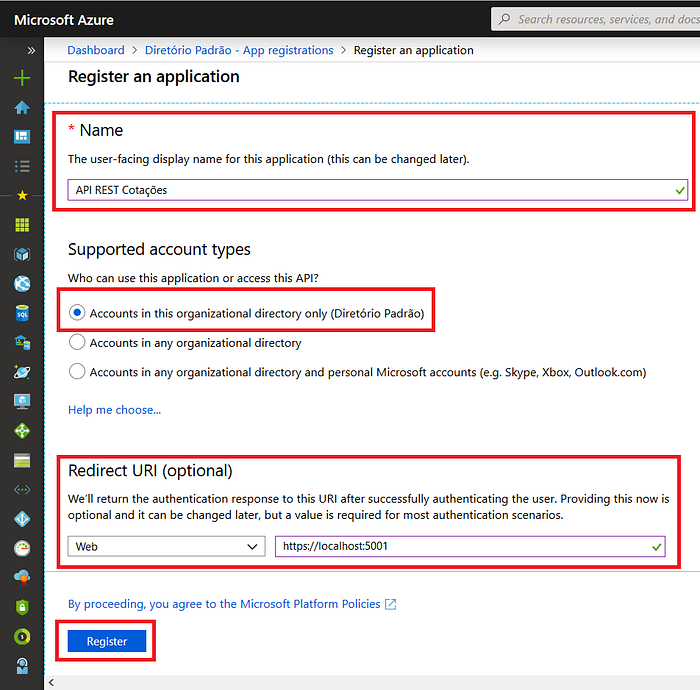
Task: Open Azure Active Directory blue diamond icon
Action: (22, 519)
